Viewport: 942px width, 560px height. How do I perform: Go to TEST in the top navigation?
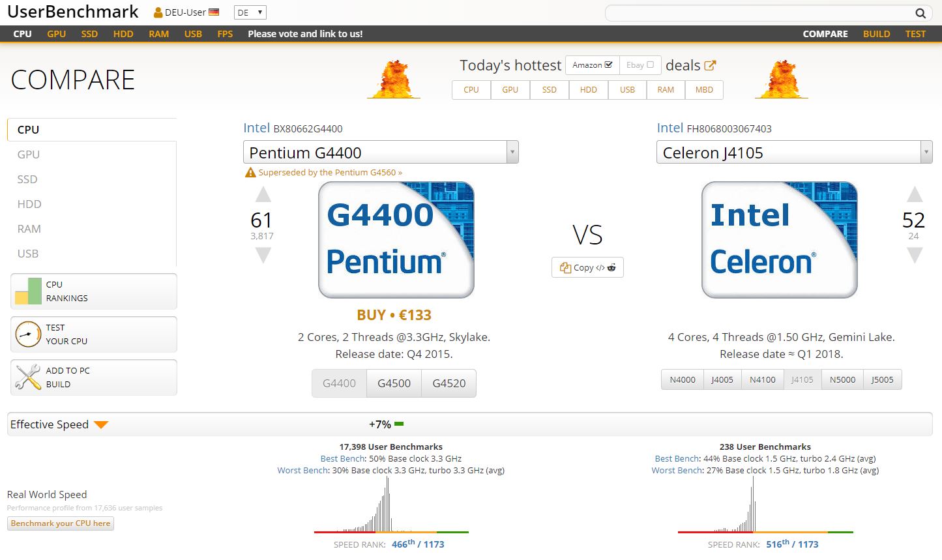(x=915, y=34)
